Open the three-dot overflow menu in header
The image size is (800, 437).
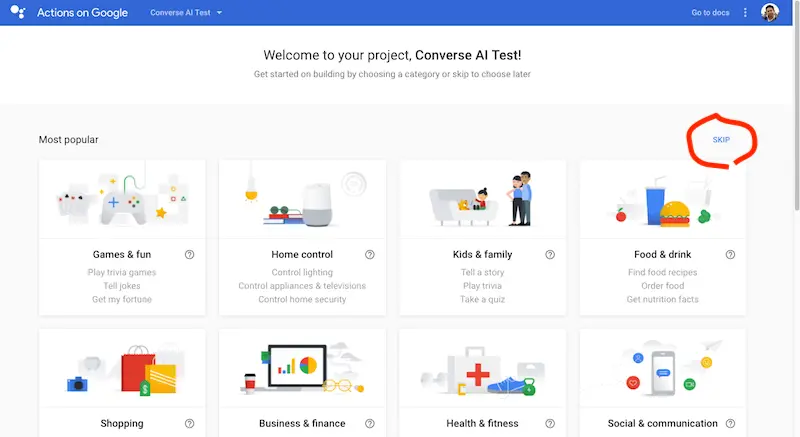tap(745, 12)
